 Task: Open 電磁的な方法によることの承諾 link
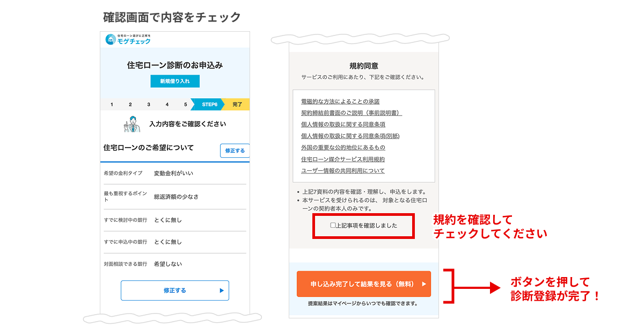pos(340,101)
